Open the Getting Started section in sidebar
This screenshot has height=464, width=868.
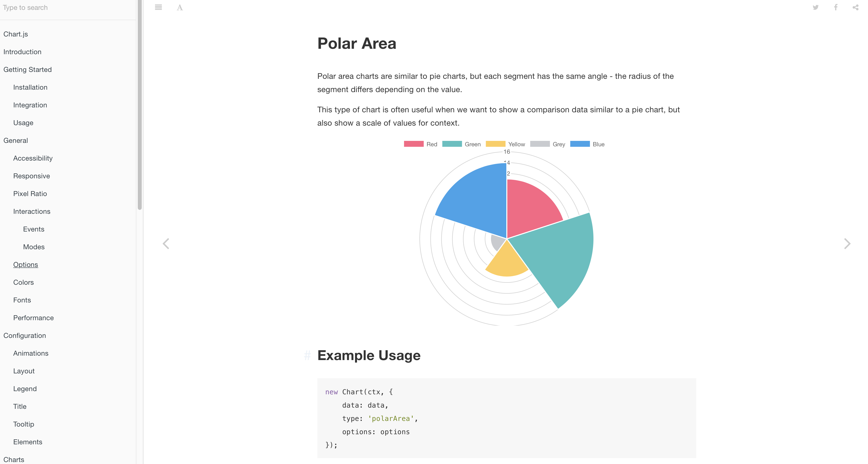coord(28,69)
